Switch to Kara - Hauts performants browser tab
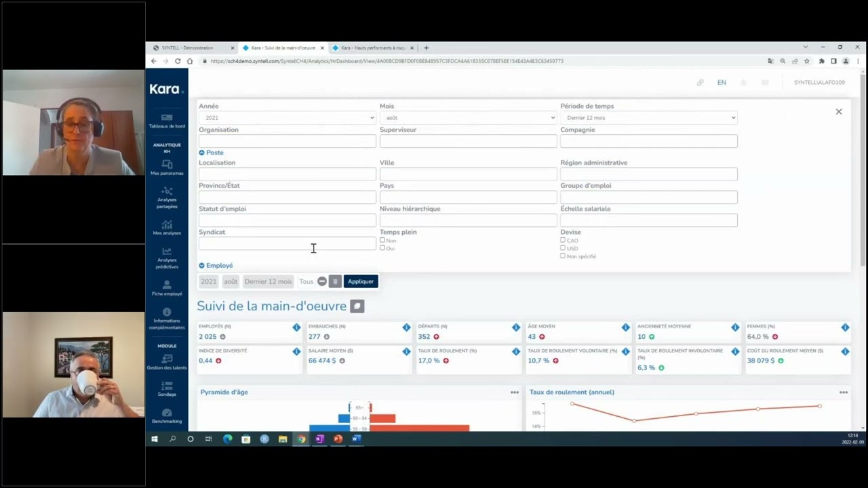This screenshot has height=488, width=868. 373,48
